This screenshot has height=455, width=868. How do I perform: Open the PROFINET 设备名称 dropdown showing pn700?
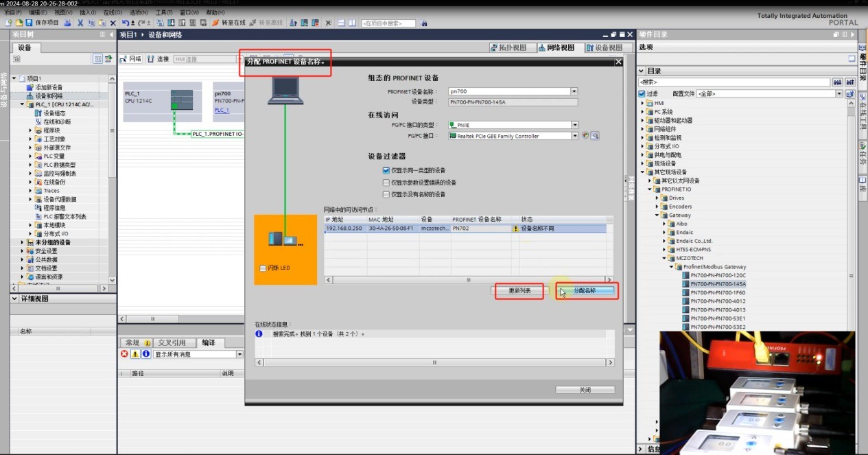574,91
